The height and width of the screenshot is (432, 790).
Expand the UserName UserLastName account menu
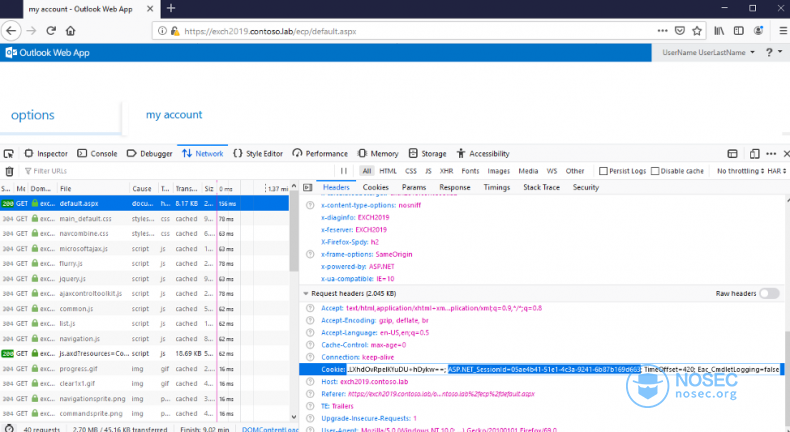pos(709,52)
